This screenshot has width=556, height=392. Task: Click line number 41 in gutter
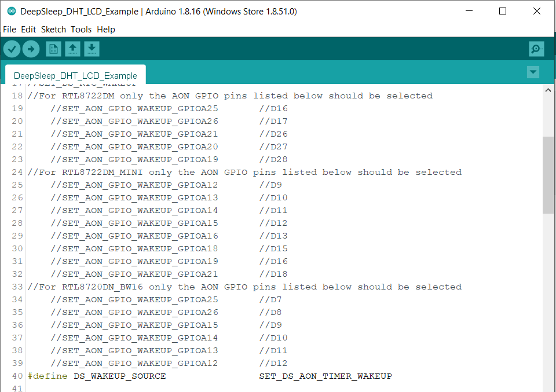[x=17, y=388]
